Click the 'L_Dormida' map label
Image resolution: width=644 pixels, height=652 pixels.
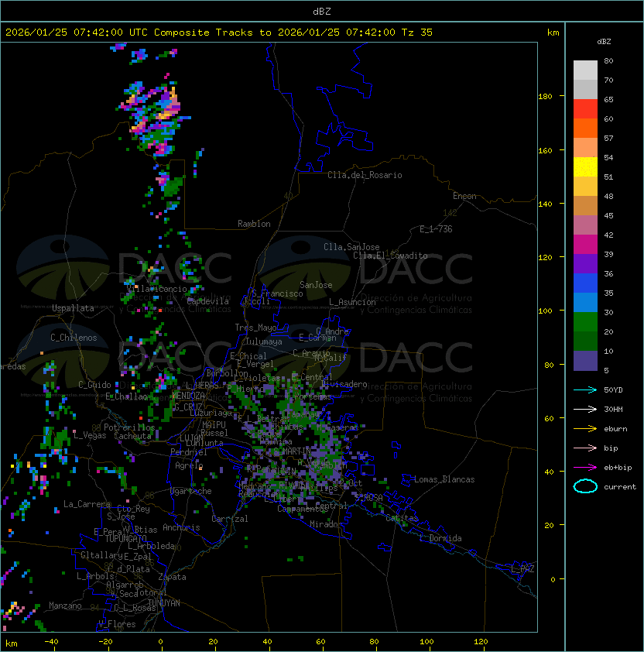pyautogui.click(x=440, y=538)
